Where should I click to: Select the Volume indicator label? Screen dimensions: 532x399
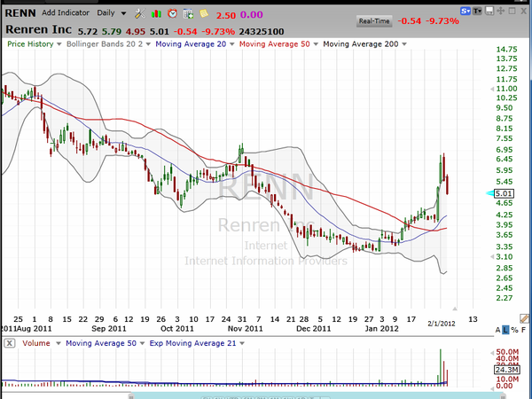36,343
